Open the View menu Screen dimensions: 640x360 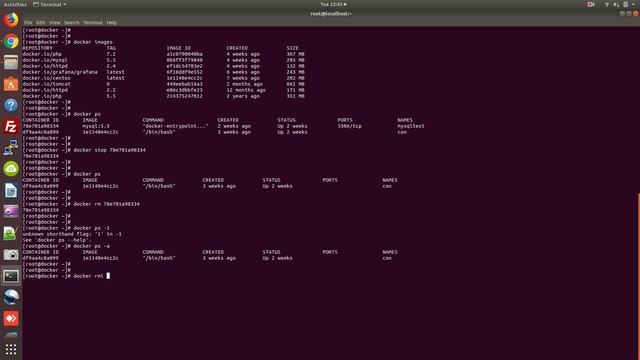(x=55, y=22)
